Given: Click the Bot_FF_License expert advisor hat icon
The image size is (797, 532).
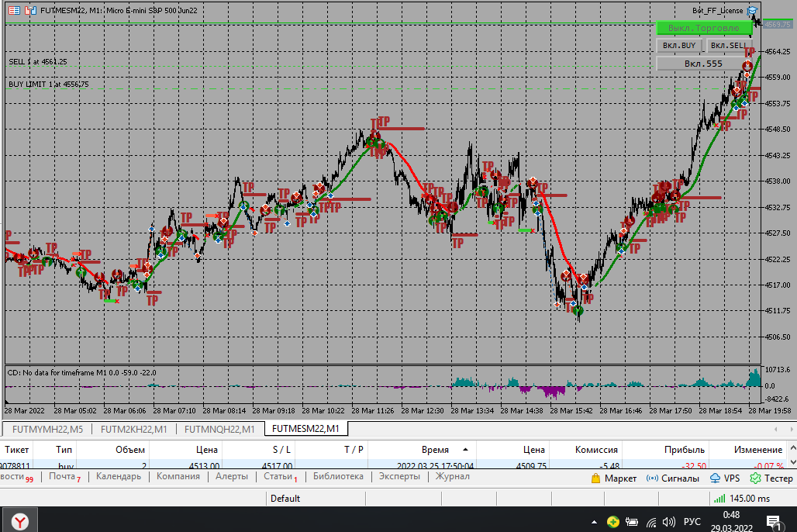Looking at the screenshot, I should 751,10.
